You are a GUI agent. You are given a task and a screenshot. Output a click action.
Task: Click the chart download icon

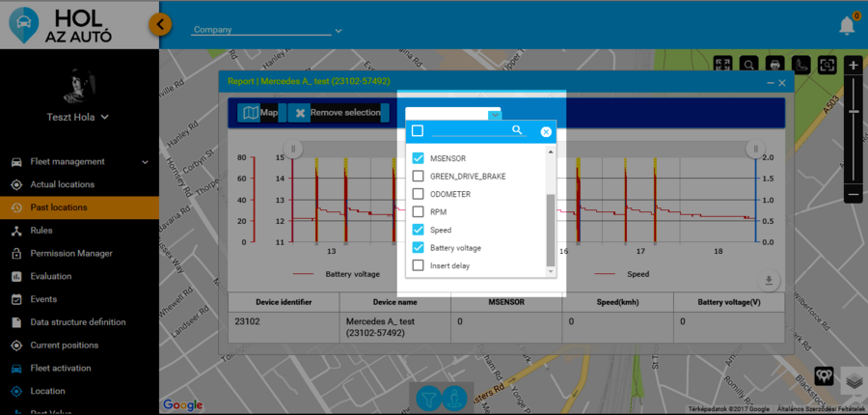coord(769,281)
